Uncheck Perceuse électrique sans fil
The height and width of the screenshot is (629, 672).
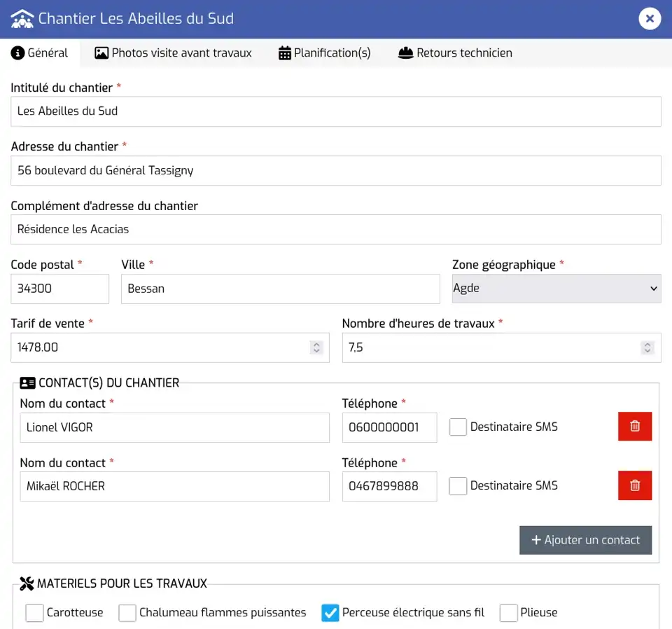(x=330, y=613)
